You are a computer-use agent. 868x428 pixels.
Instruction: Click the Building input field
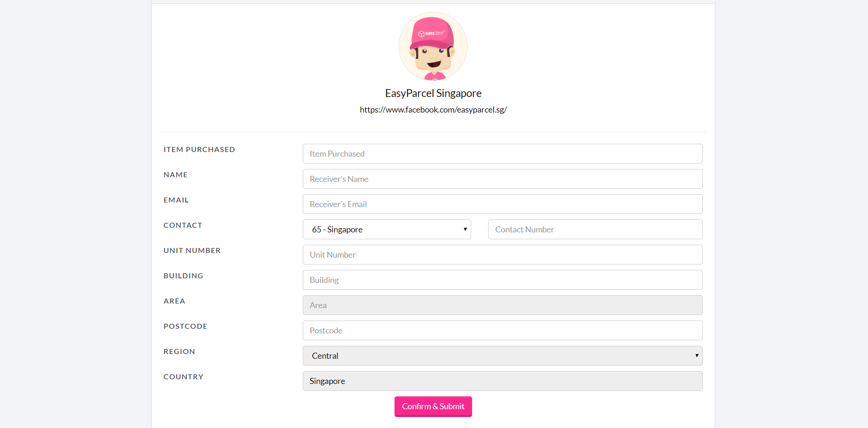502,280
